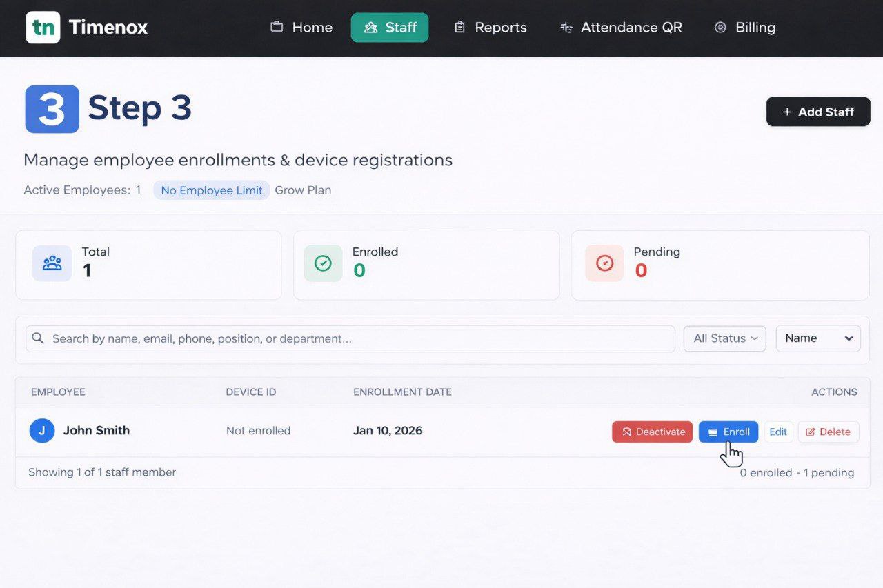Click the blue Step 3 number badge

tap(52, 109)
